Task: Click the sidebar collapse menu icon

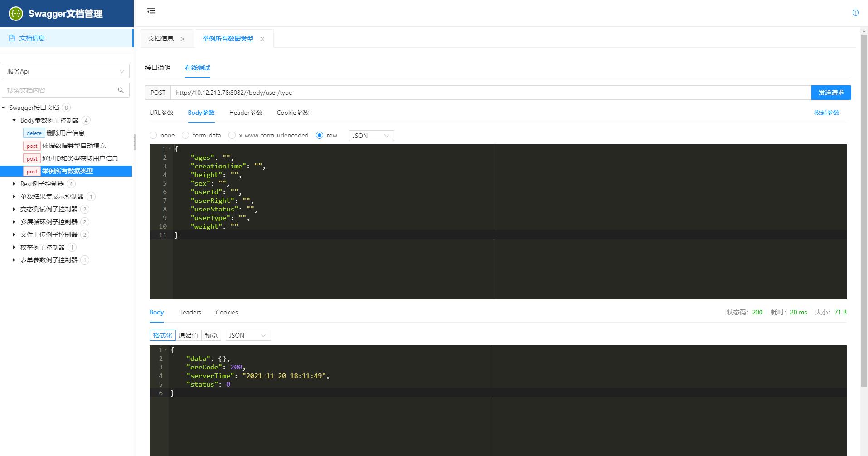Action: tap(151, 12)
